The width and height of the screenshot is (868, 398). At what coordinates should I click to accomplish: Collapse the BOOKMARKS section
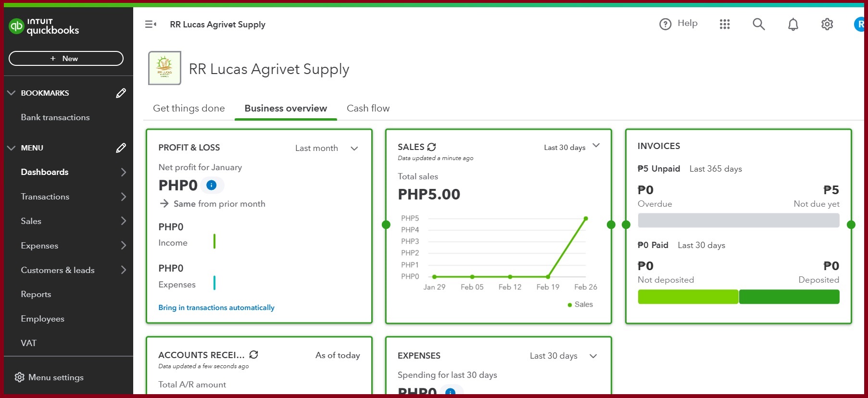click(x=12, y=93)
